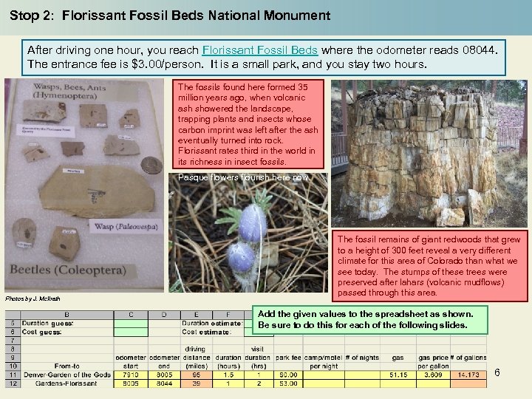The height and width of the screenshot is (399, 532).
Task: Click the blue intro box about driving one hour
Action: tap(264, 58)
